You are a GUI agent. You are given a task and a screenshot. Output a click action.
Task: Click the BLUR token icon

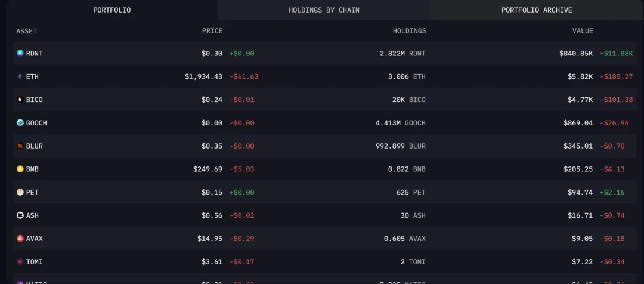point(20,146)
